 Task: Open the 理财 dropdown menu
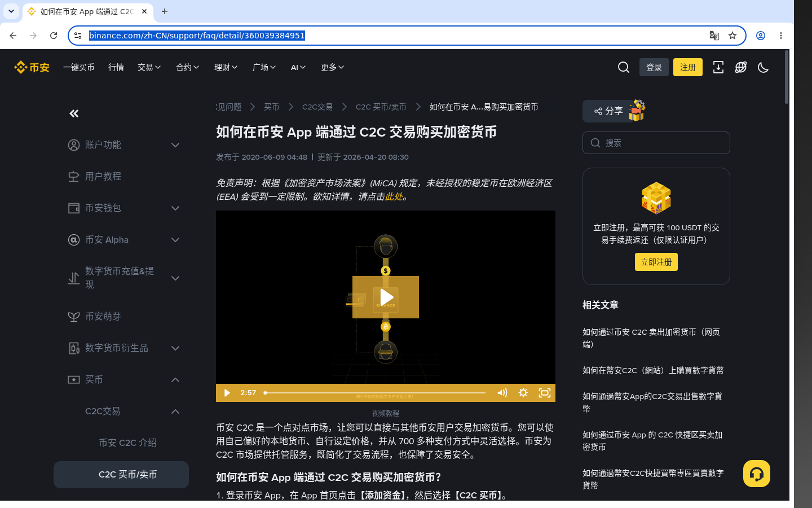(226, 67)
